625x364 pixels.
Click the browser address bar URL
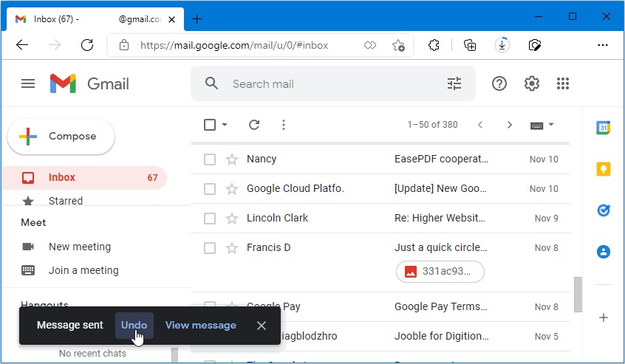234,45
